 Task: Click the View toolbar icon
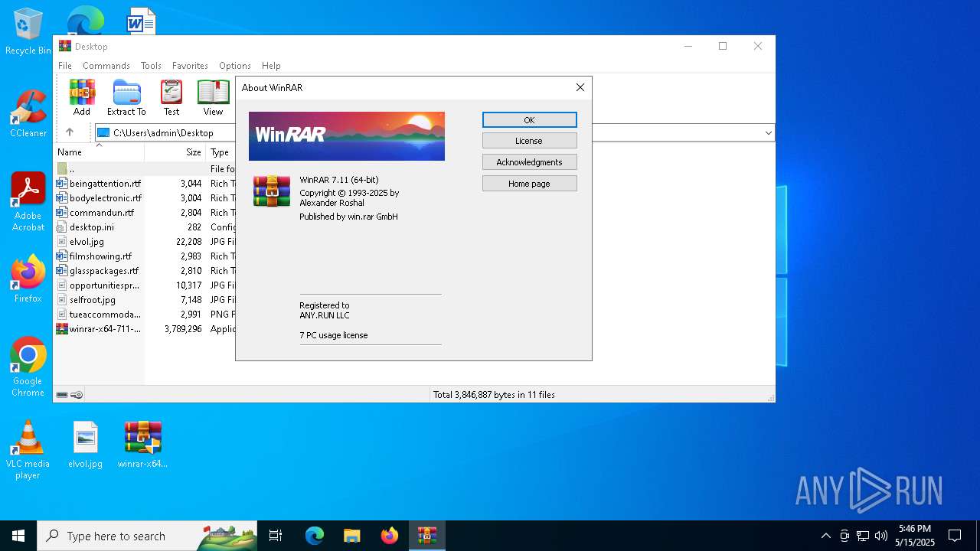pyautogui.click(x=213, y=97)
